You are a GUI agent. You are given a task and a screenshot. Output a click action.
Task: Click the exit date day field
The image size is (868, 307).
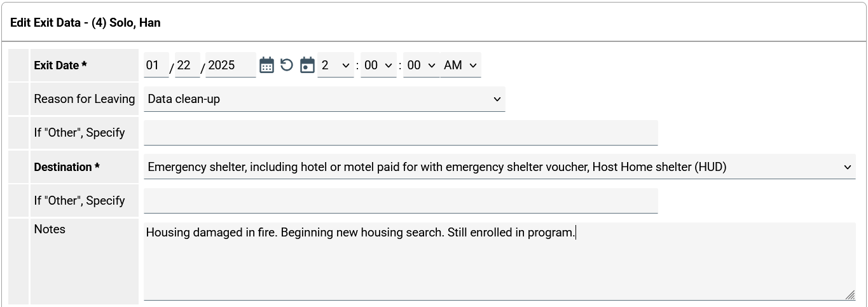click(187, 65)
